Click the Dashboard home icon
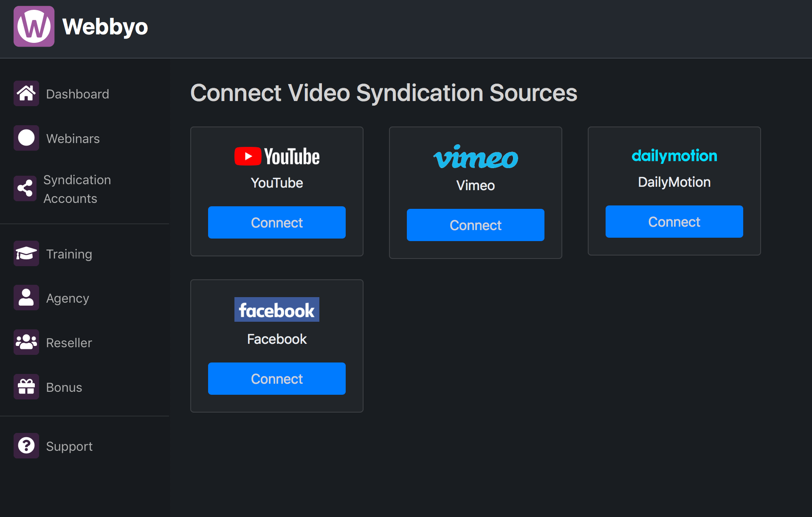This screenshot has height=517, width=812. pyautogui.click(x=26, y=93)
